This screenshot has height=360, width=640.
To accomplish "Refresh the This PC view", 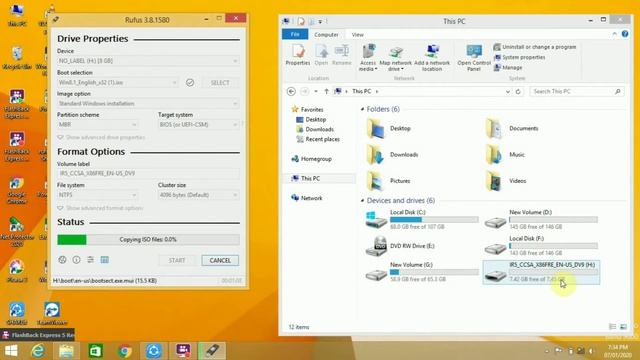I will click(x=518, y=91).
